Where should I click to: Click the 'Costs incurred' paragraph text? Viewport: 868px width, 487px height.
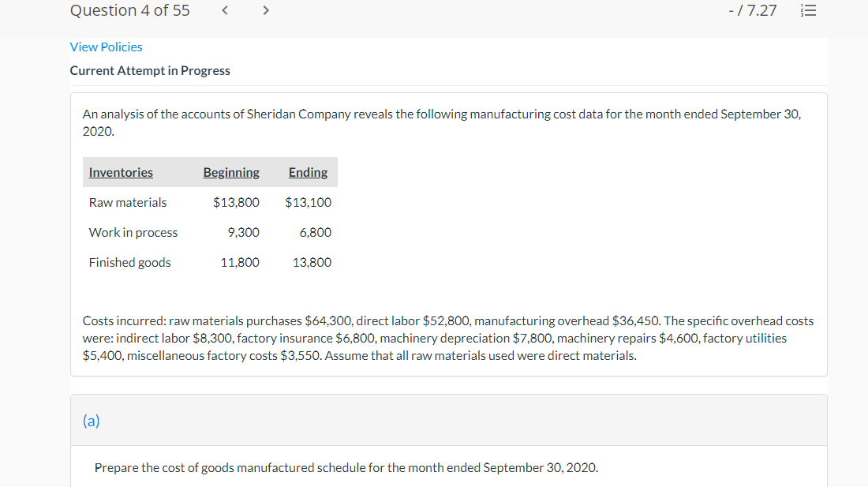pos(448,339)
